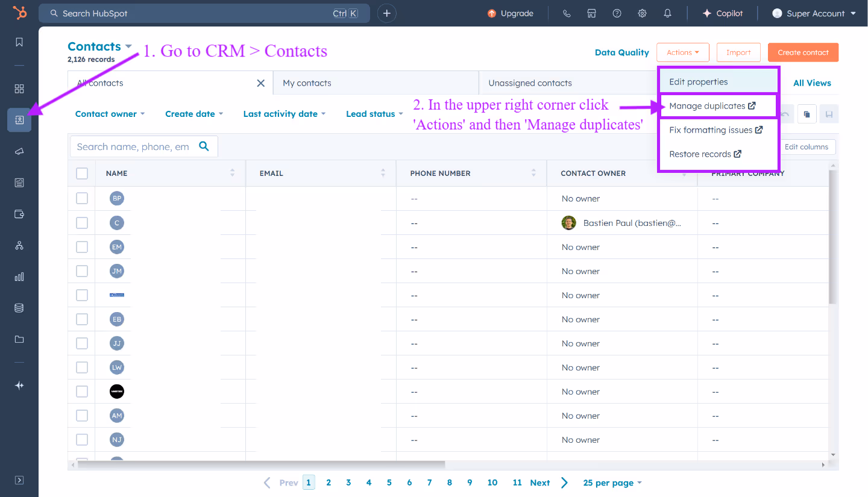Click the duplicate view copy icon
This screenshot has height=497, width=868.
pyautogui.click(x=807, y=113)
